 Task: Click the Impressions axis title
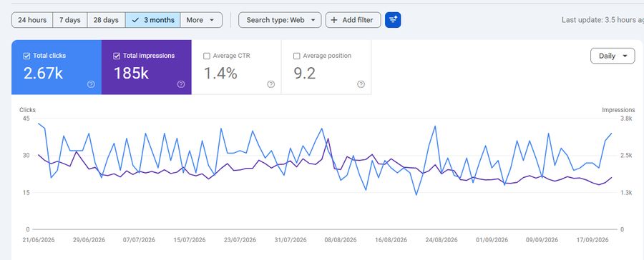618,110
